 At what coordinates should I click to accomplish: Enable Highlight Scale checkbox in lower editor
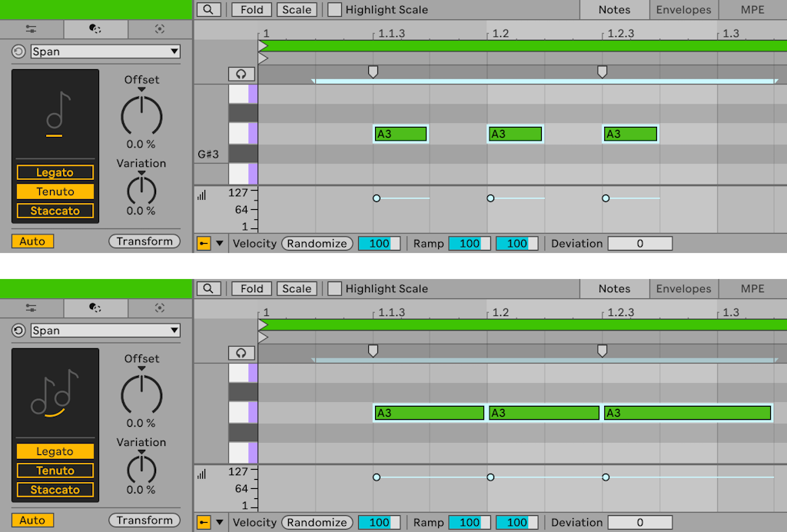(334, 288)
